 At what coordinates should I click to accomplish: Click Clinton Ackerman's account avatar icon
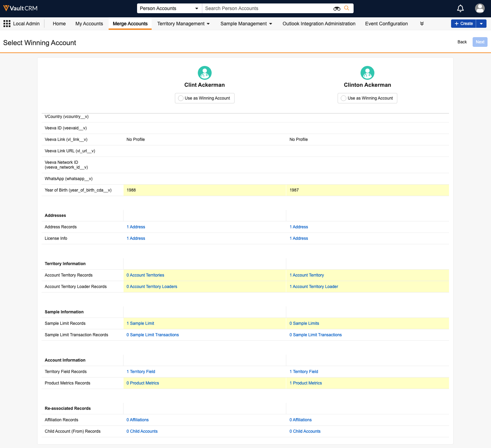click(367, 73)
